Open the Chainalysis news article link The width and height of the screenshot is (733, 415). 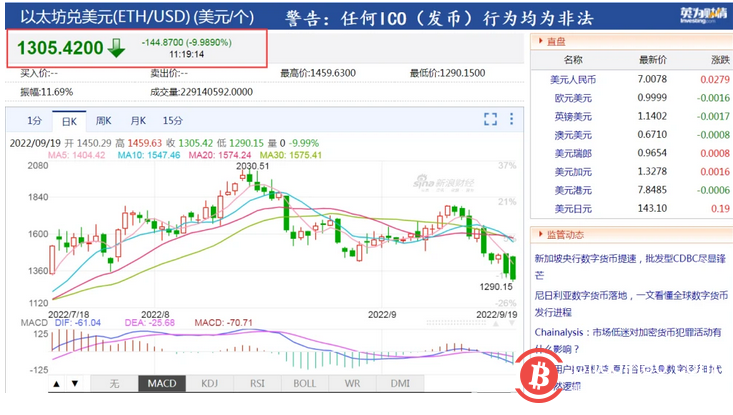(x=628, y=340)
